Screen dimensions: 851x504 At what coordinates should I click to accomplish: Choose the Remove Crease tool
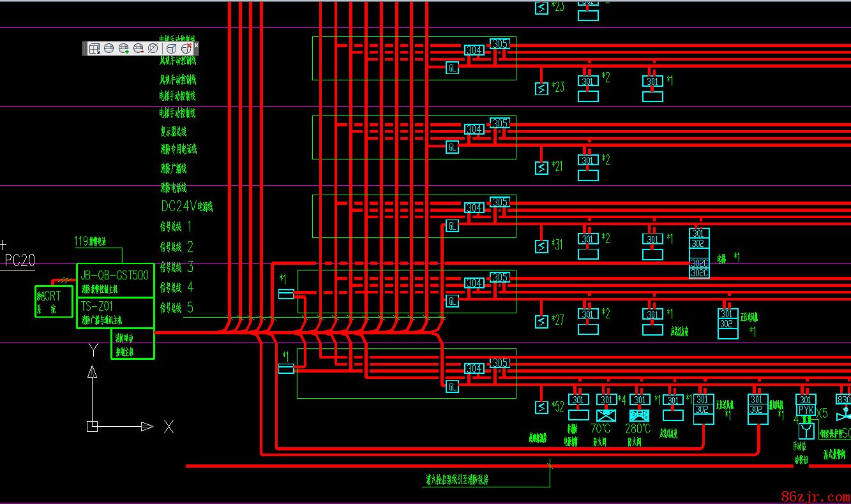tap(186, 48)
